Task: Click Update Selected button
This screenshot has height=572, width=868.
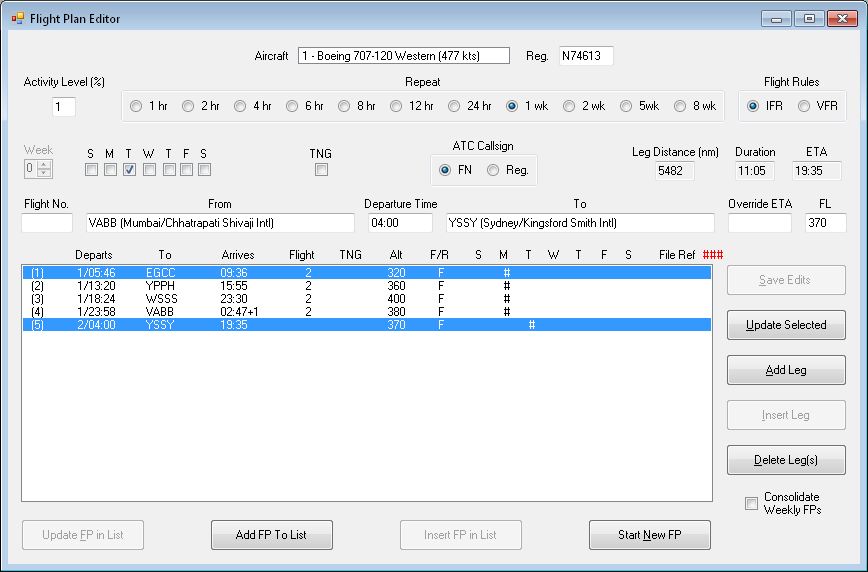Action: click(x=786, y=325)
